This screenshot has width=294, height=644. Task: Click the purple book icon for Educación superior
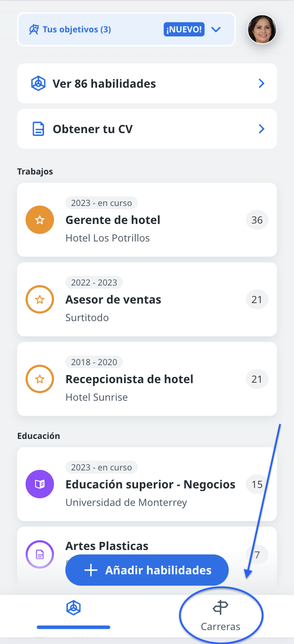click(40, 484)
